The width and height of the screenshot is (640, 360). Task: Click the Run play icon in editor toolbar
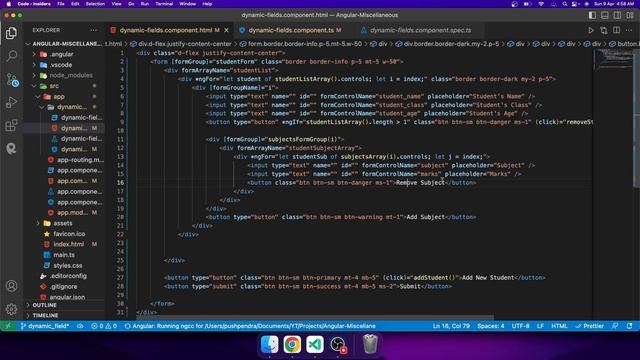click(x=591, y=30)
